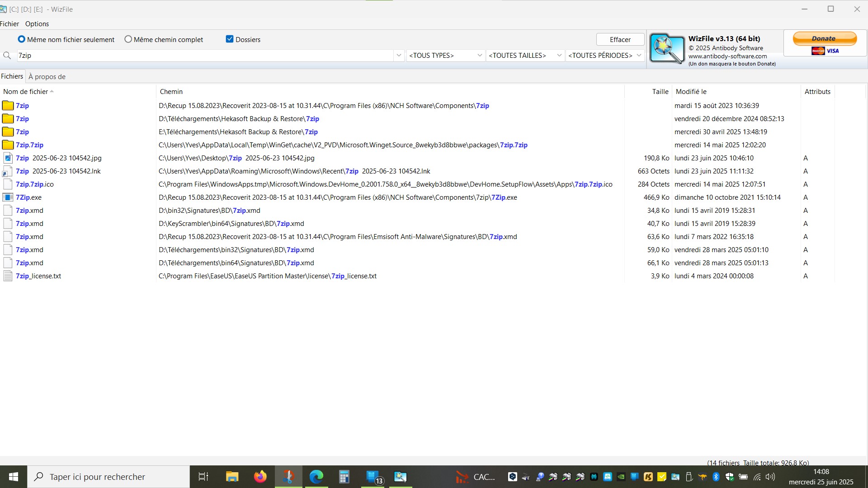Open Wi-Fi network tray icon
Viewport: 868px width, 488px height.
point(757,477)
